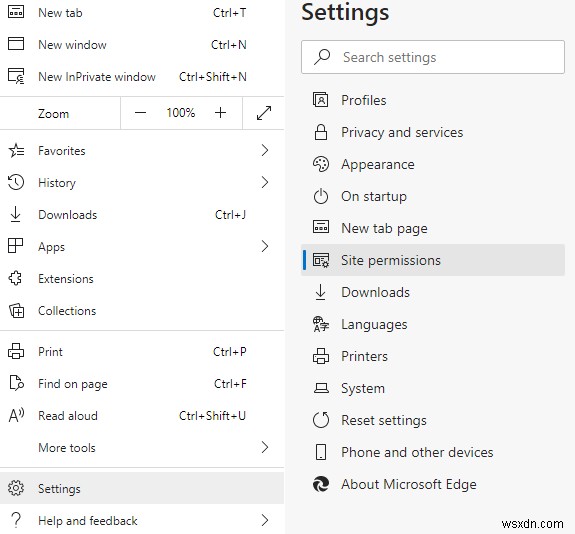Click the Help question mark icon
The image size is (575, 534).
pyautogui.click(x=16, y=520)
